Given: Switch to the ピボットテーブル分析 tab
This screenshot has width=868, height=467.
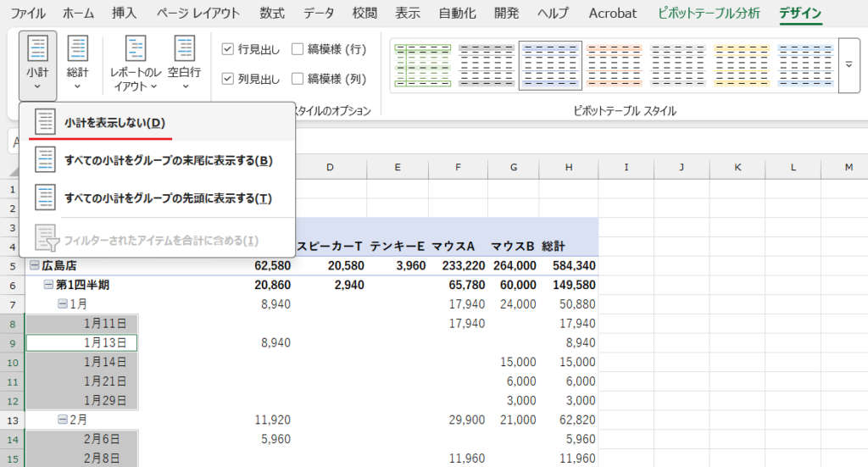Looking at the screenshot, I should pos(709,14).
